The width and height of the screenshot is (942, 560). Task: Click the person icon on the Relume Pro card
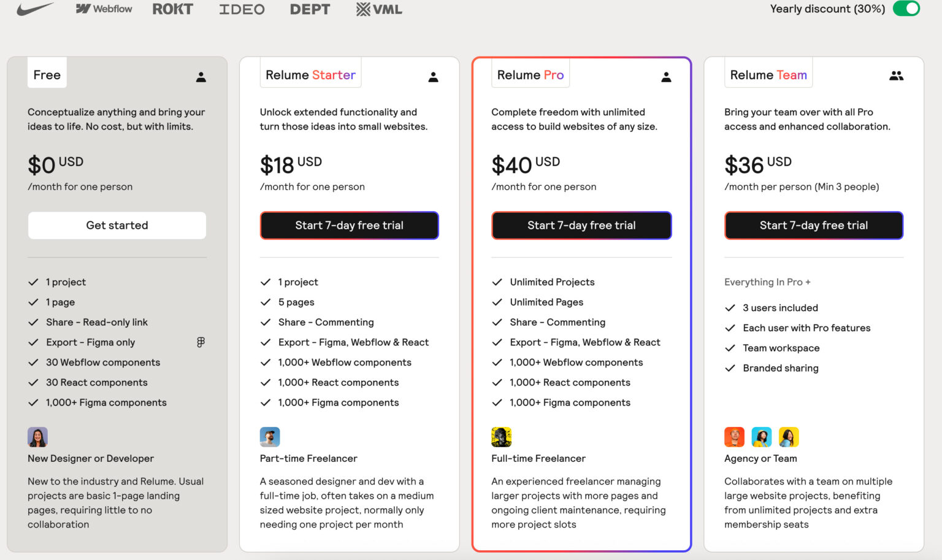[x=667, y=77]
